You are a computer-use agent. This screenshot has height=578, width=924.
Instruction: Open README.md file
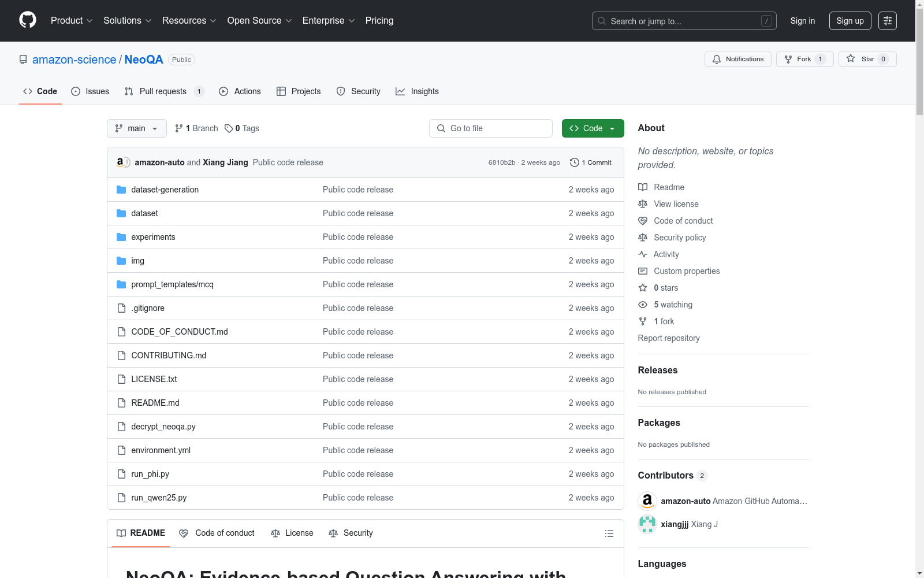click(x=155, y=403)
